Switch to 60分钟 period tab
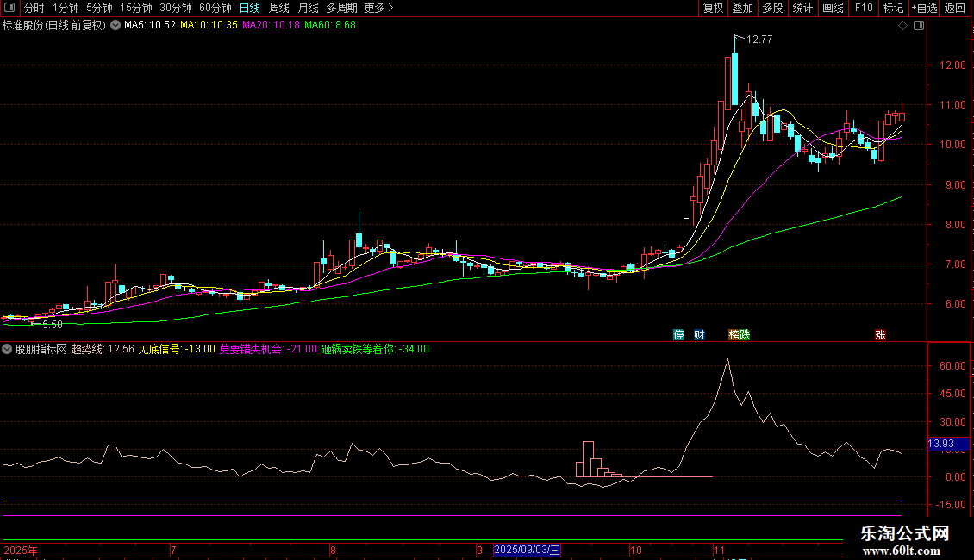The height and width of the screenshot is (560, 974). pos(215,8)
